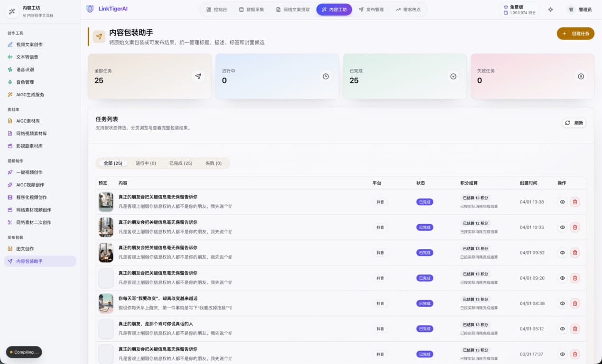Click the LinkTigerAI logo
This screenshot has width=602, height=364.
(x=107, y=9)
